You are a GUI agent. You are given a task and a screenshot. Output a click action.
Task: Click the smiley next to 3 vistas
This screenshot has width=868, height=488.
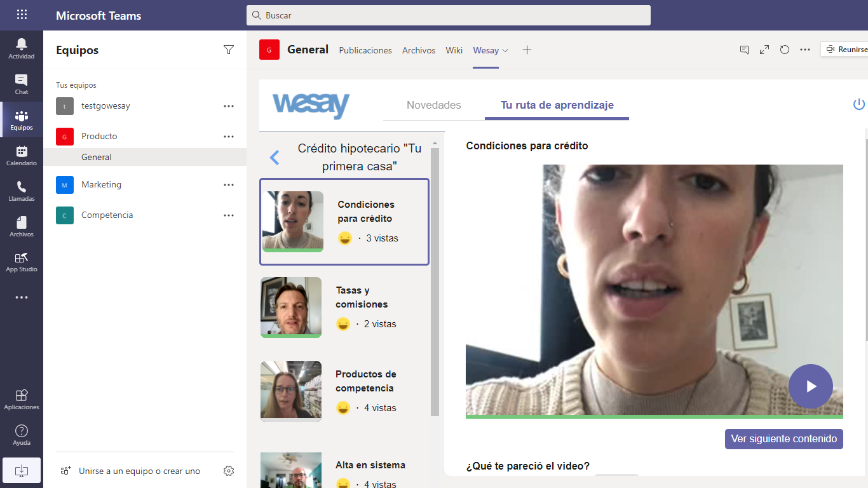click(x=345, y=238)
